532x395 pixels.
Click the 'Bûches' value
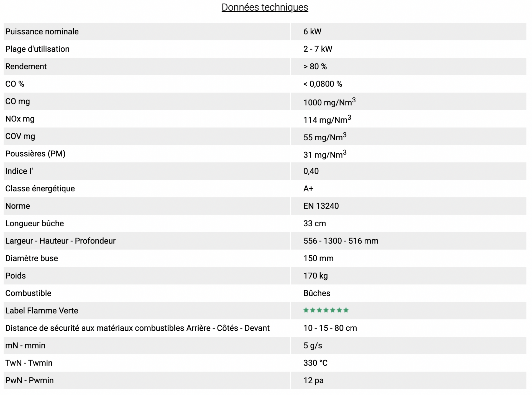point(317,293)
